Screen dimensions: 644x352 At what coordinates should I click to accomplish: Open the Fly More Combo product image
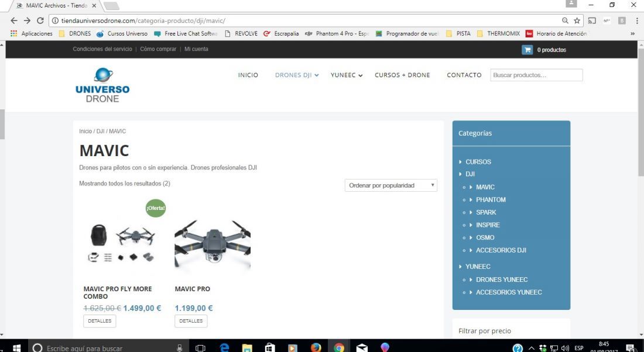point(122,242)
